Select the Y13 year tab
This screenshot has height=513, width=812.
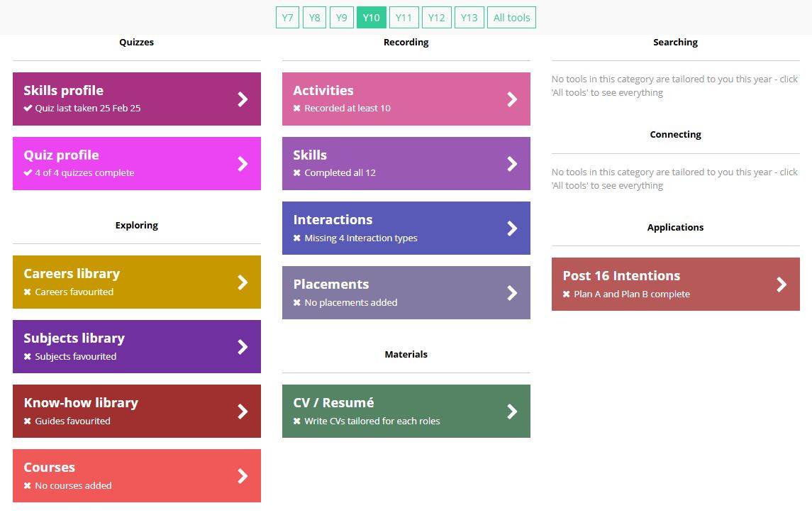pyautogui.click(x=469, y=18)
